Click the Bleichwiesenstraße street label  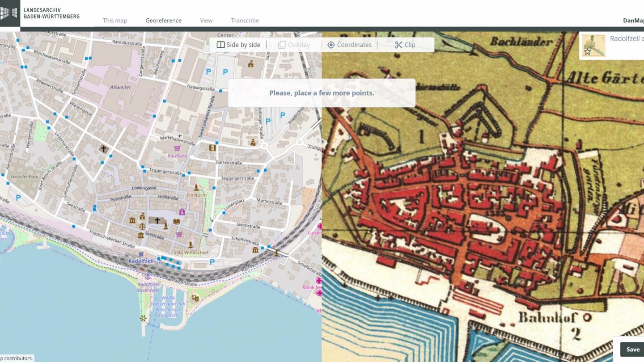coord(52,57)
